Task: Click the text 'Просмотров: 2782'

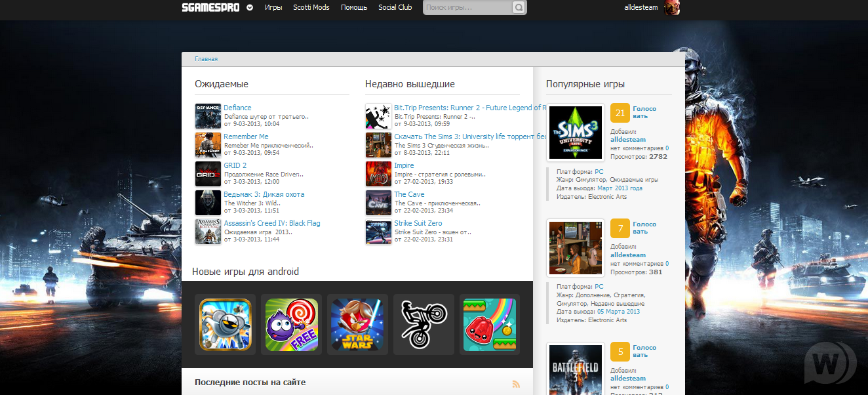Action: (x=639, y=157)
